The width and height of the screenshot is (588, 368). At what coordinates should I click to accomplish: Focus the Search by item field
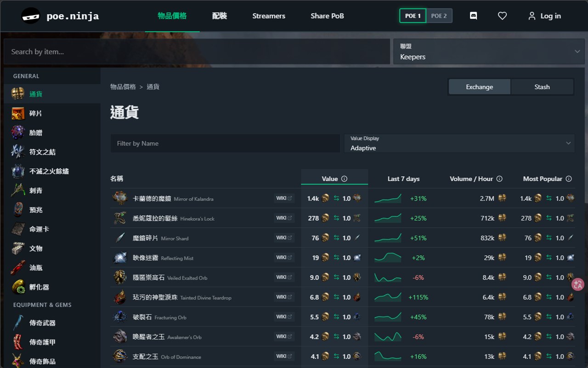pos(197,52)
